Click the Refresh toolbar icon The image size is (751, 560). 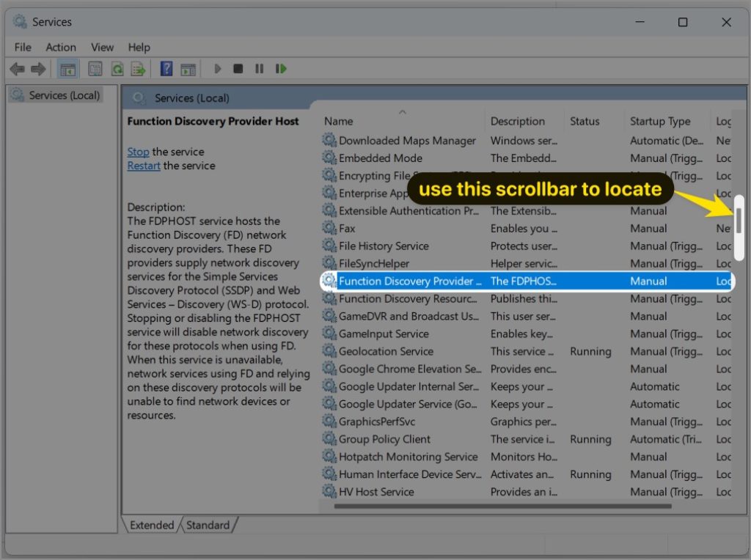117,69
